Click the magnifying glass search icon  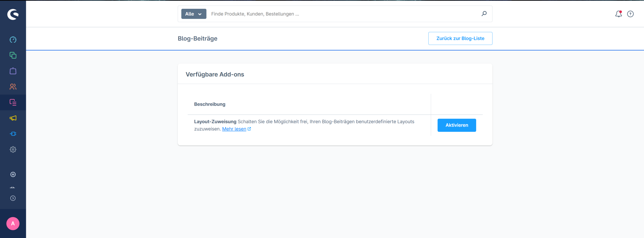[x=484, y=14]
